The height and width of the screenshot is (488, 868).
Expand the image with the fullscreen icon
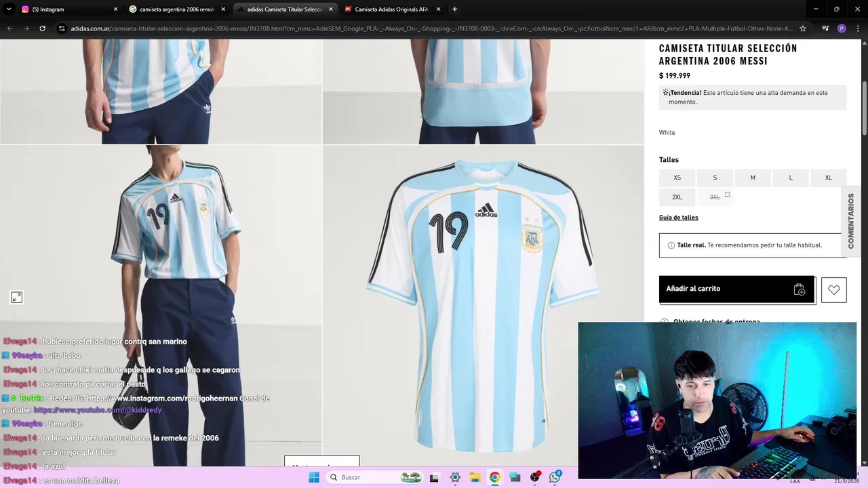(x=17, y=297)
